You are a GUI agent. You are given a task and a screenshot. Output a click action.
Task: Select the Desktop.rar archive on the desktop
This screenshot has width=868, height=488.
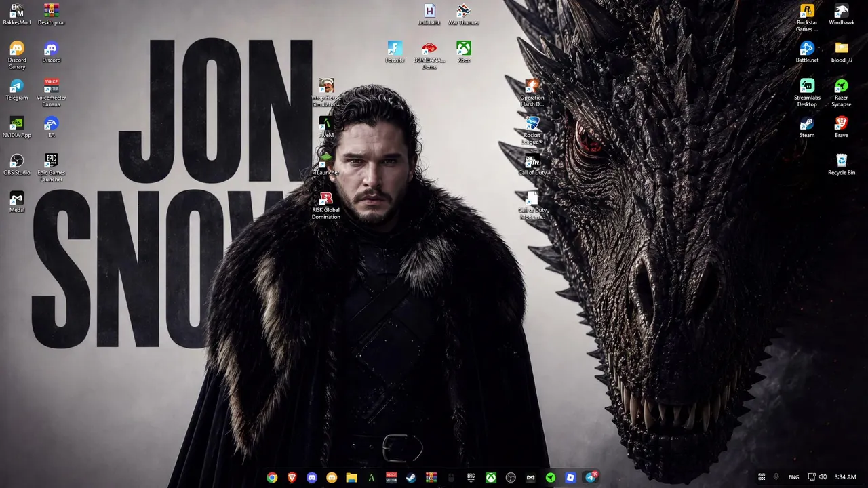click(52, 15)
